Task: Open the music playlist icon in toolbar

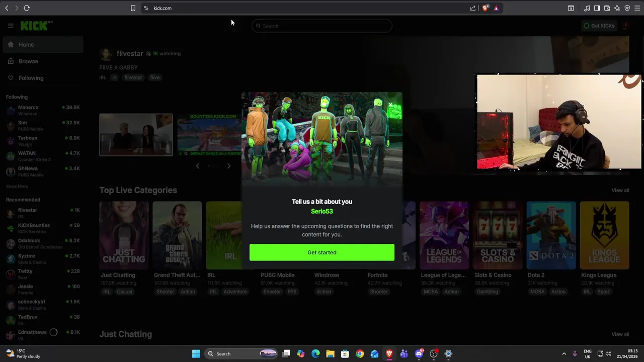Action: click(587, 8)
